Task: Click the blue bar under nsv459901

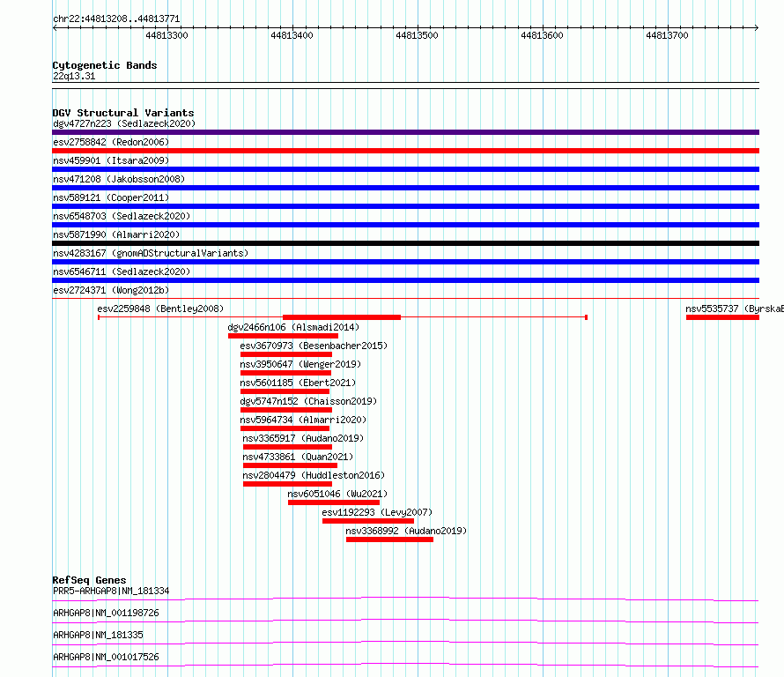Action: pyautogui.click(x=405, y=169)
